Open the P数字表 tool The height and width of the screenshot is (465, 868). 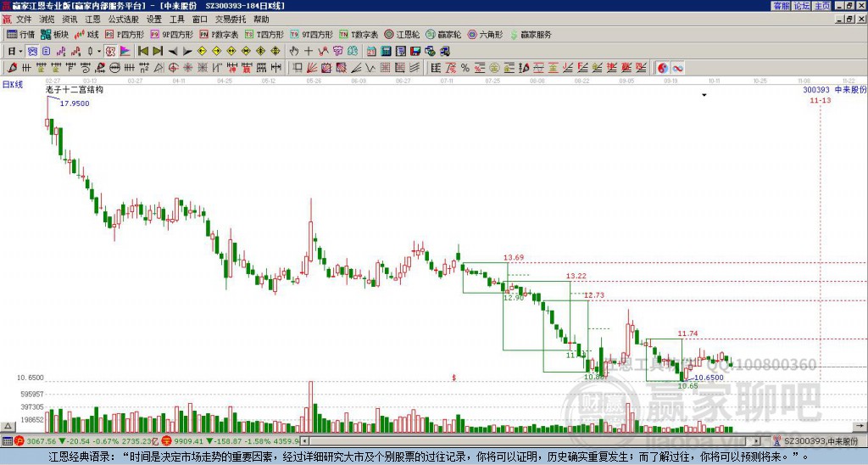[220, 34]
